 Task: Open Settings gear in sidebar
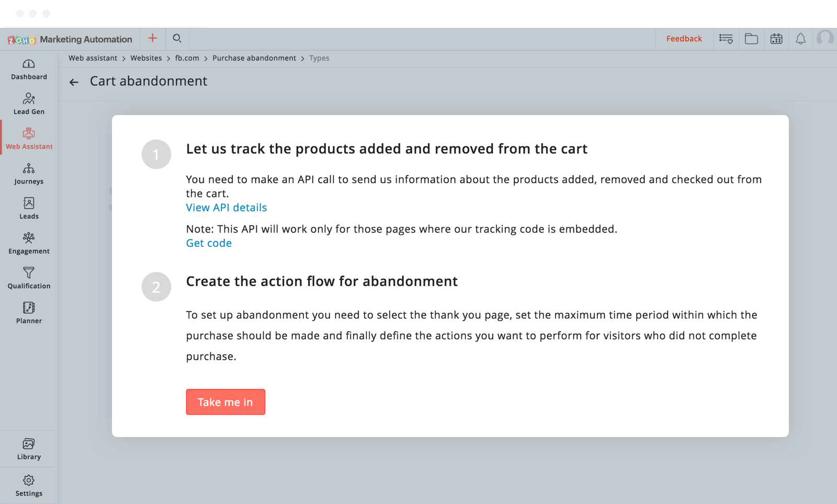click(29, 486)
